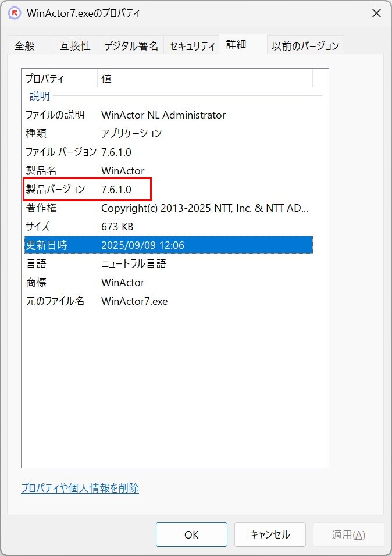392x556 pixels.
Task: Switch to the 互換性 tab
Action: click(76, 45)
